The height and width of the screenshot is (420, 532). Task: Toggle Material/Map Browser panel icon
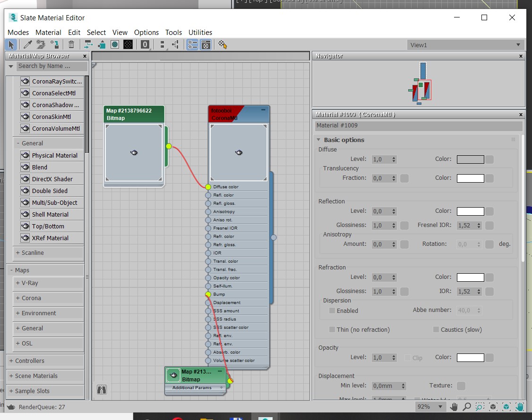[x=192, y=44]
